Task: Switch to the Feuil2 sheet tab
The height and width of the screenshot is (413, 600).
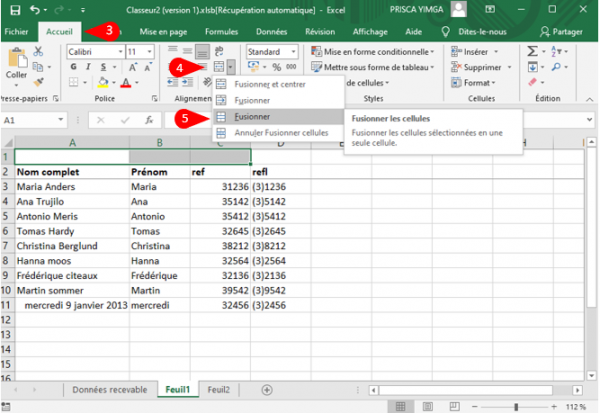Action: 218,389
